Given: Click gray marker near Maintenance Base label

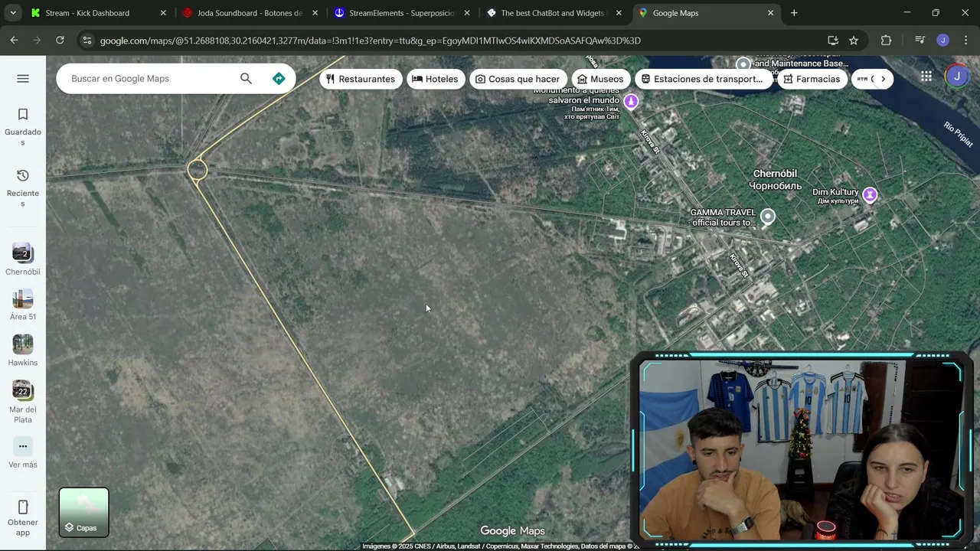Looking at the screenshot, I should pyautogui.click(x=743, y=64).
